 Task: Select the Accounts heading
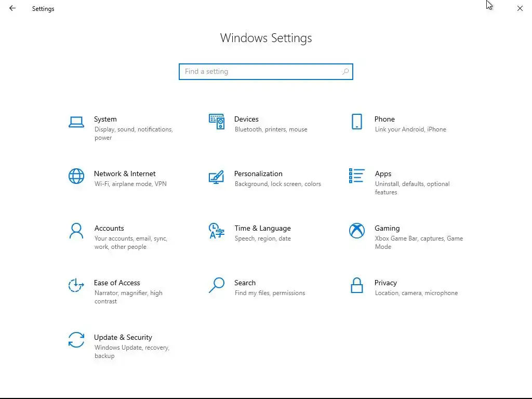[x=109, y=229]
